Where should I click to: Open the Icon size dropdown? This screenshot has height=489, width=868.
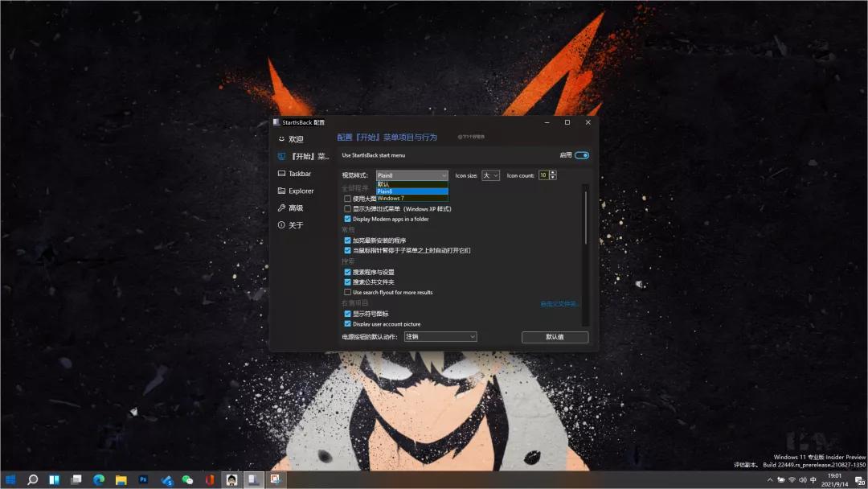pos(490,175)
